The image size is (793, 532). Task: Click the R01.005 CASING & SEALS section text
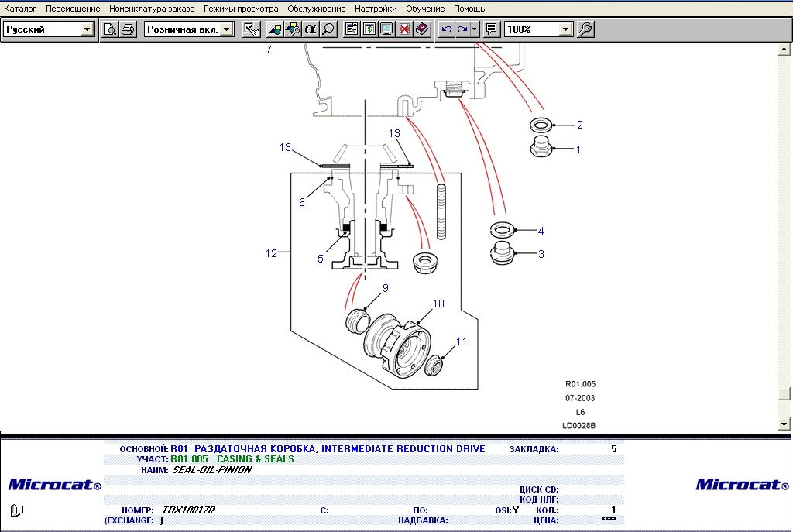pos(232,459)
